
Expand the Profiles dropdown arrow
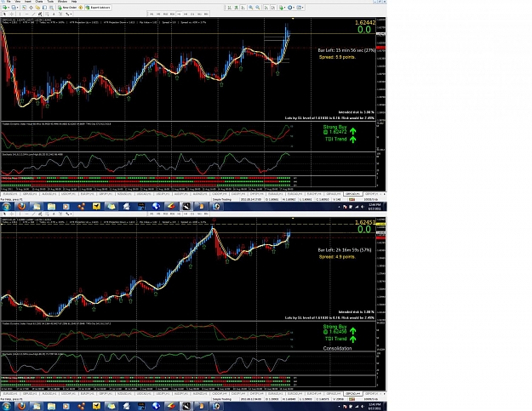tap(17, 8)
